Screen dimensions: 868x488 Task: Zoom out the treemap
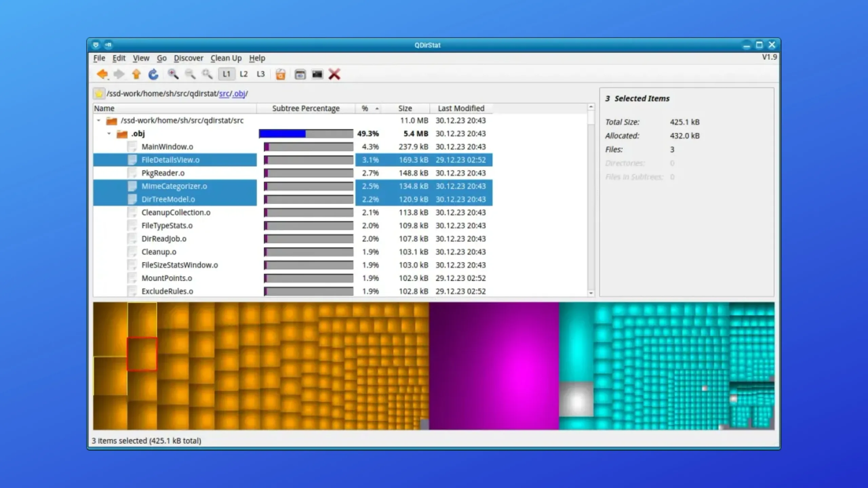point(190,74)
